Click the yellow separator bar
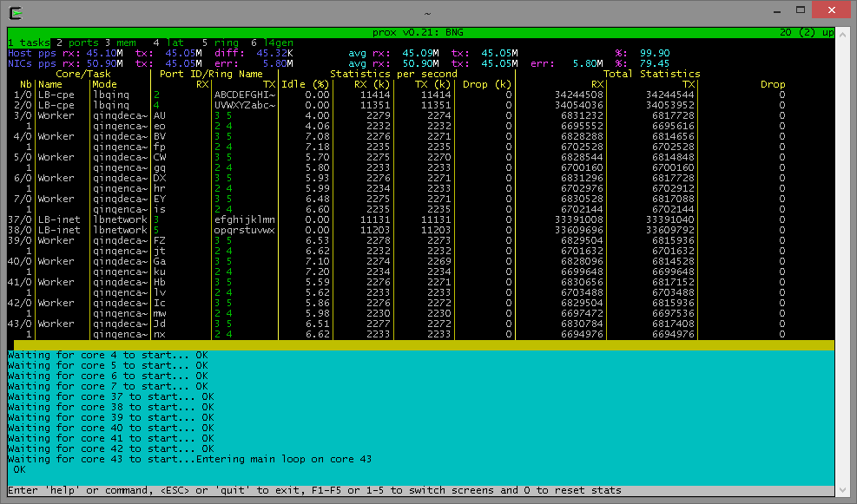 423,344
